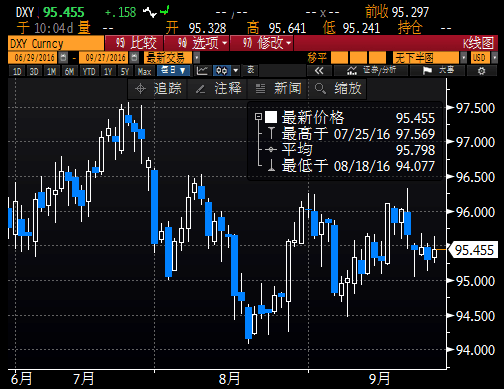504x389 pixels.
Task: Activate the 追踪 (Track) crosshair tool
Action: pyautogui.click(x=158, y=89)
